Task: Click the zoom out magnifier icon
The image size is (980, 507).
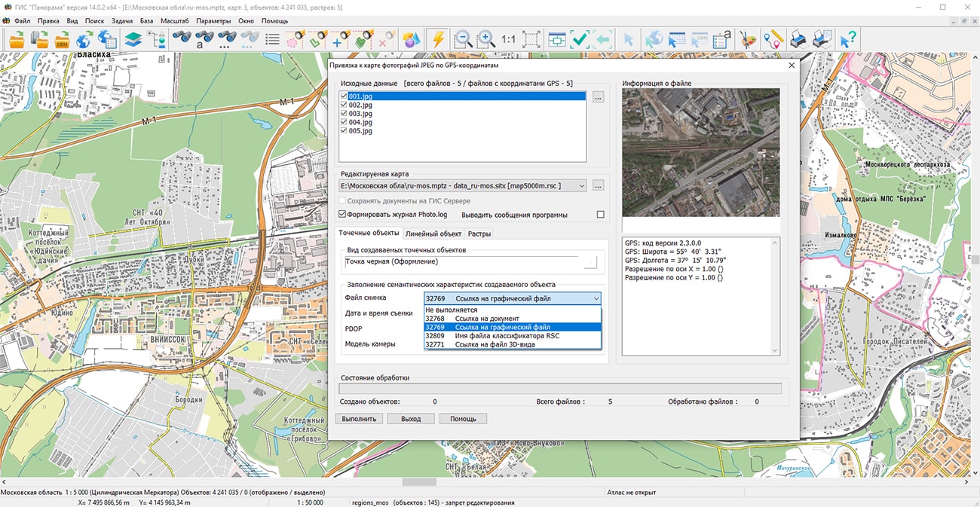Action: pyautogui.click(x=462, y=39)
